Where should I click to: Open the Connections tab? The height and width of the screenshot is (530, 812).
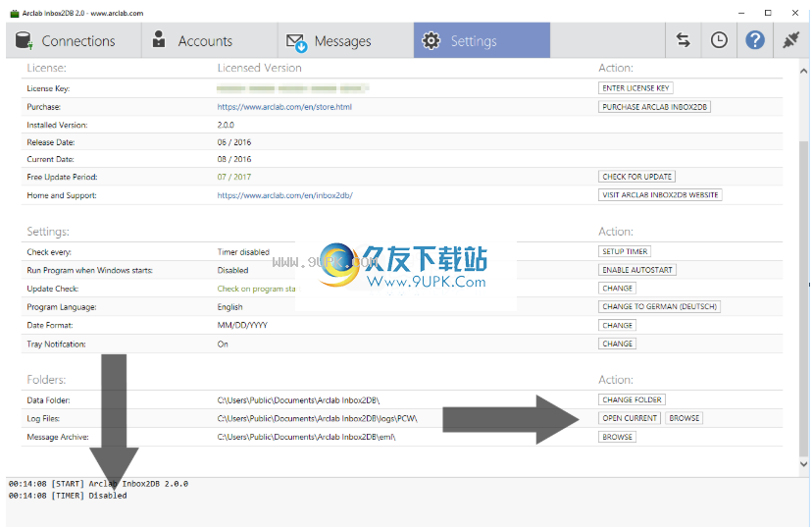click(x=74, y=40)
